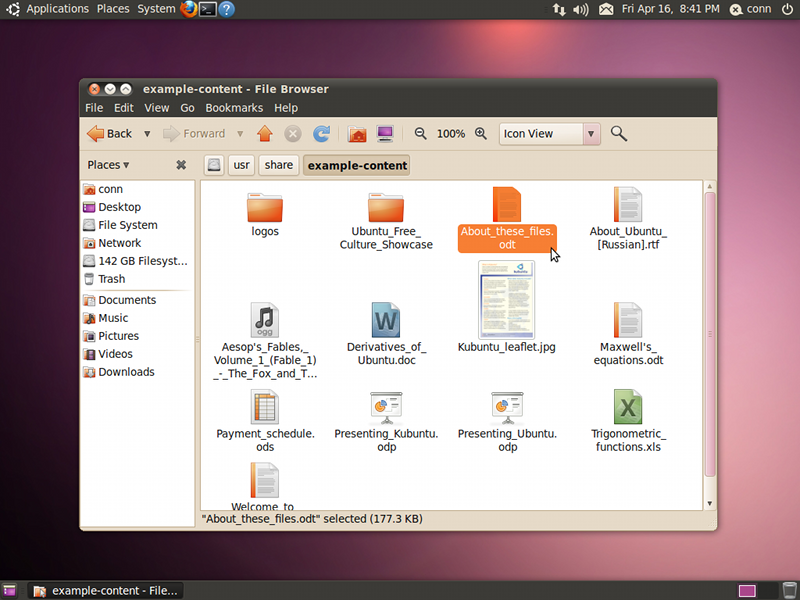
Task: Launch Terminal from the top panel
Action: [207, 9]
